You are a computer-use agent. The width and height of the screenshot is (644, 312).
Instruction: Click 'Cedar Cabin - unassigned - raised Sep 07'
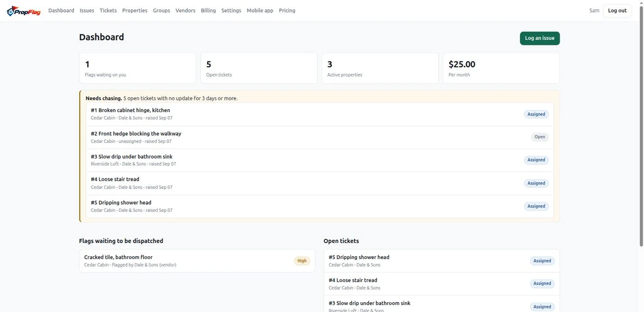pos(131,141)
